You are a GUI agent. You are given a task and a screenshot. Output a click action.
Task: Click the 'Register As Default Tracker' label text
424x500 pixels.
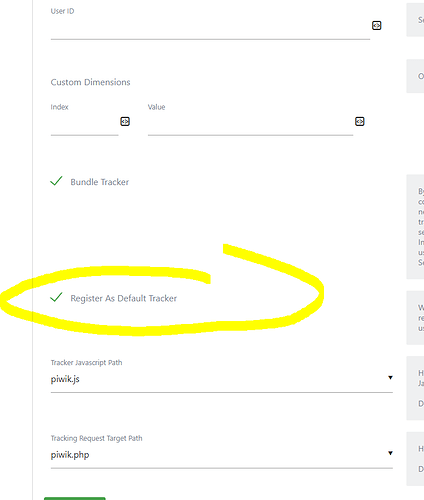[x=123, y=298]
